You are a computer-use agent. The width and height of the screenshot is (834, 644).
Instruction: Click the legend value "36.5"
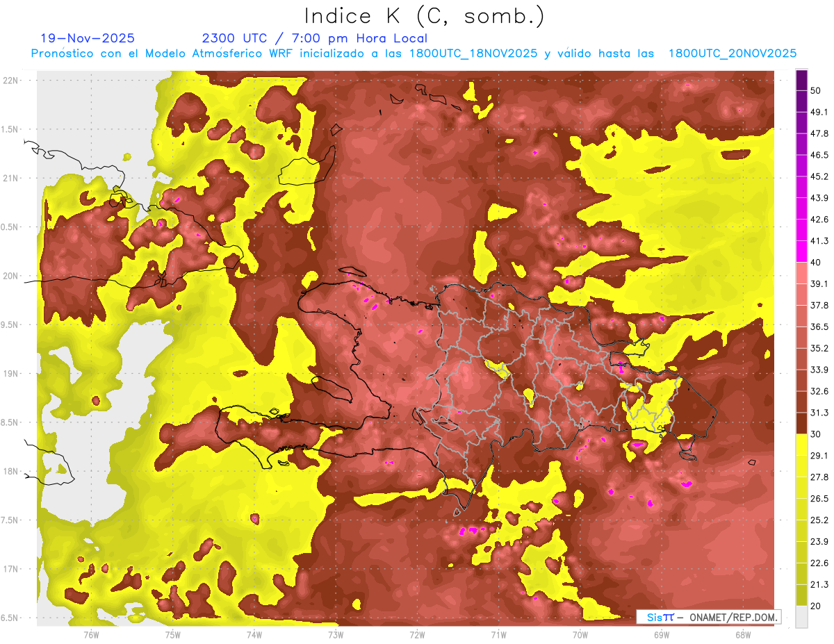(x=819, y=327)
